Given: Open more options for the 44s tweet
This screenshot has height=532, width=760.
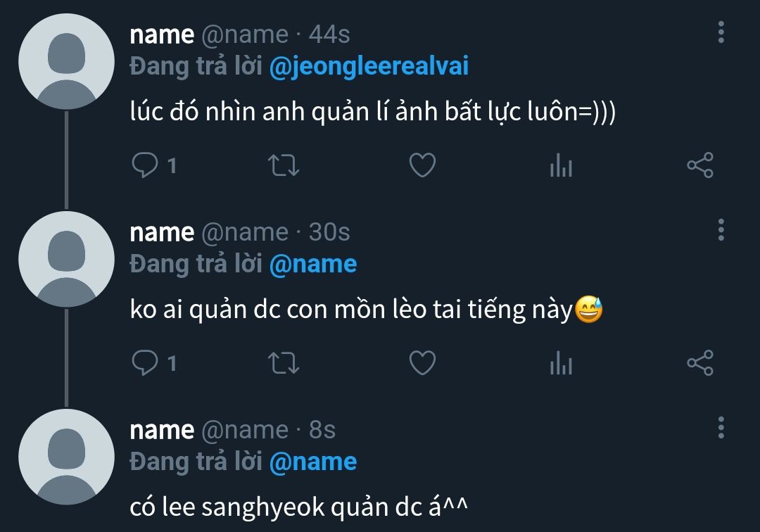Looking at the screenshot, I should [721, 32].
